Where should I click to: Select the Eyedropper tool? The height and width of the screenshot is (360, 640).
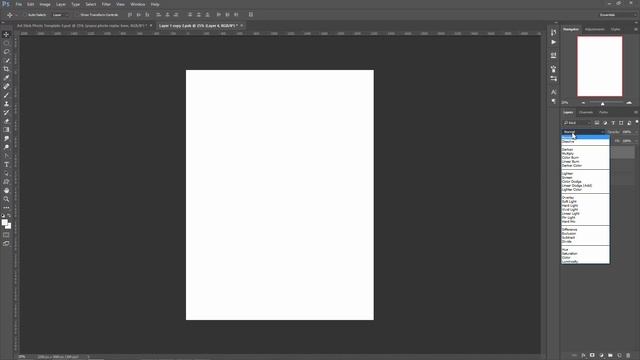pos(6,78)
